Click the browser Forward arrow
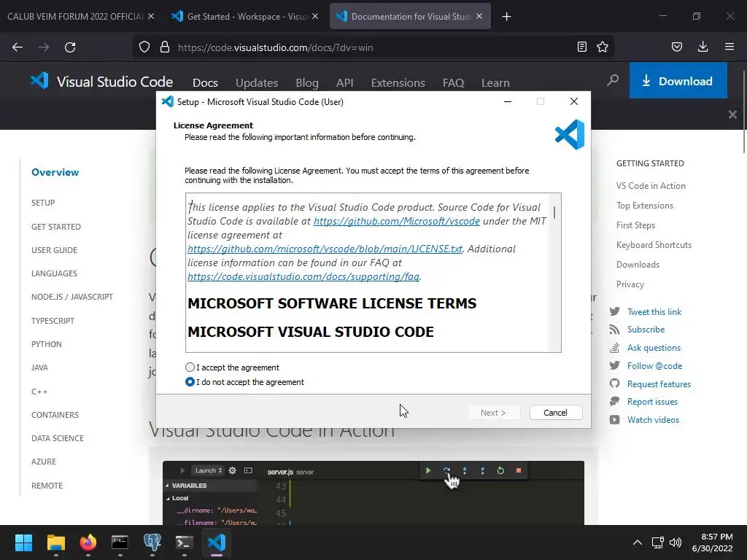Image resolution: width=747 pixels, height=560 pixels. coord(44,47)
